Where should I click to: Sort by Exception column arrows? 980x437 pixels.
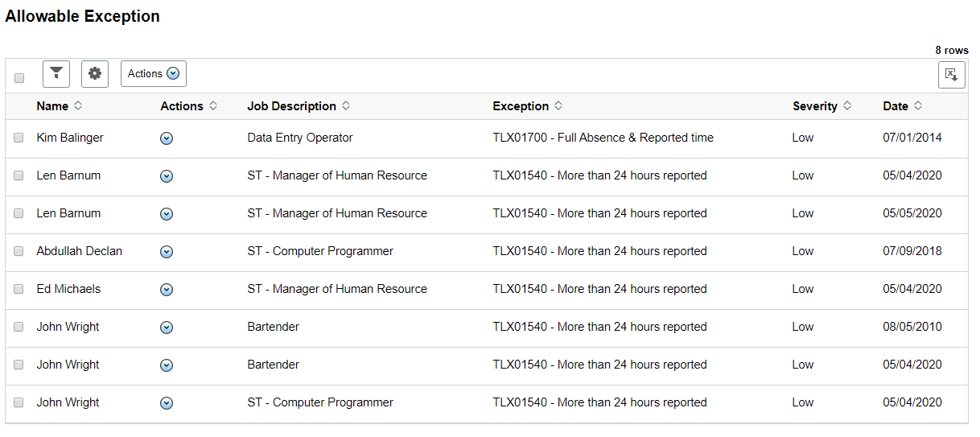tap(558, 106)
